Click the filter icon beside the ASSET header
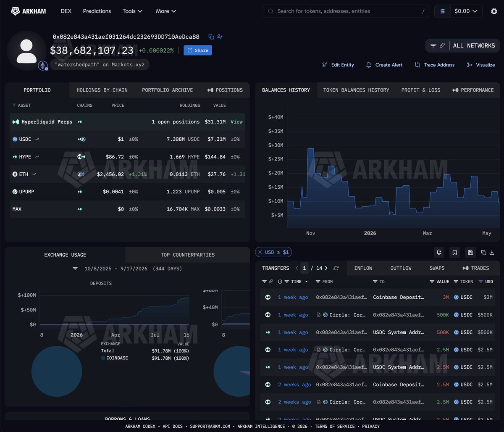The height and width of the screenshot is (432, 504). (14, 105)
